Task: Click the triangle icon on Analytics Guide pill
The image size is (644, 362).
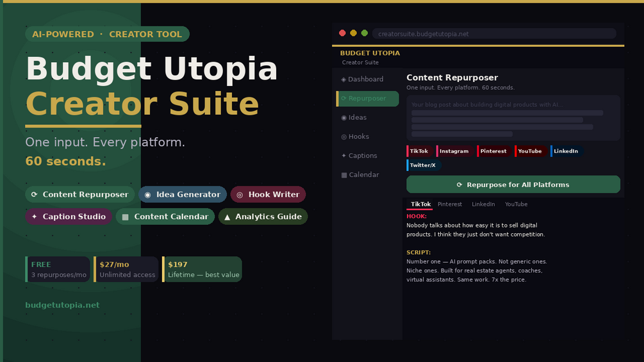Action: coord(227,217)
